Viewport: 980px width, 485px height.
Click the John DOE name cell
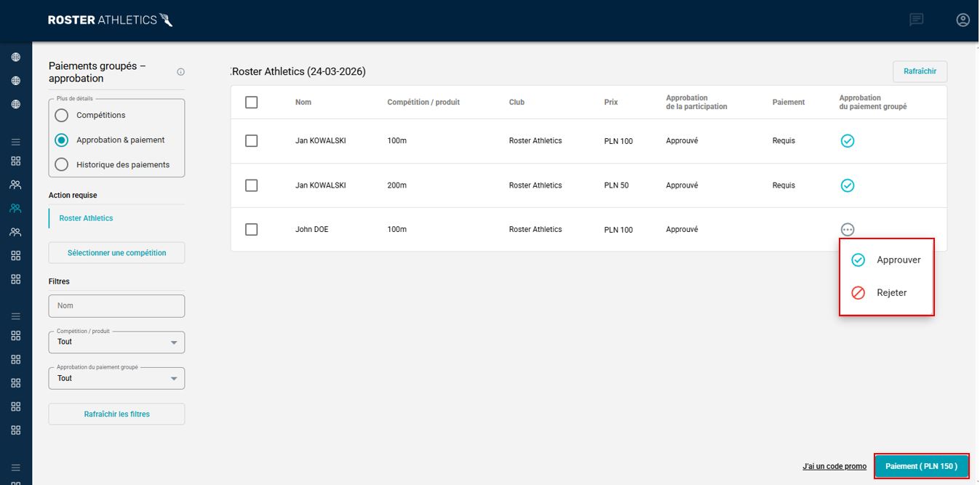[311, 230]
